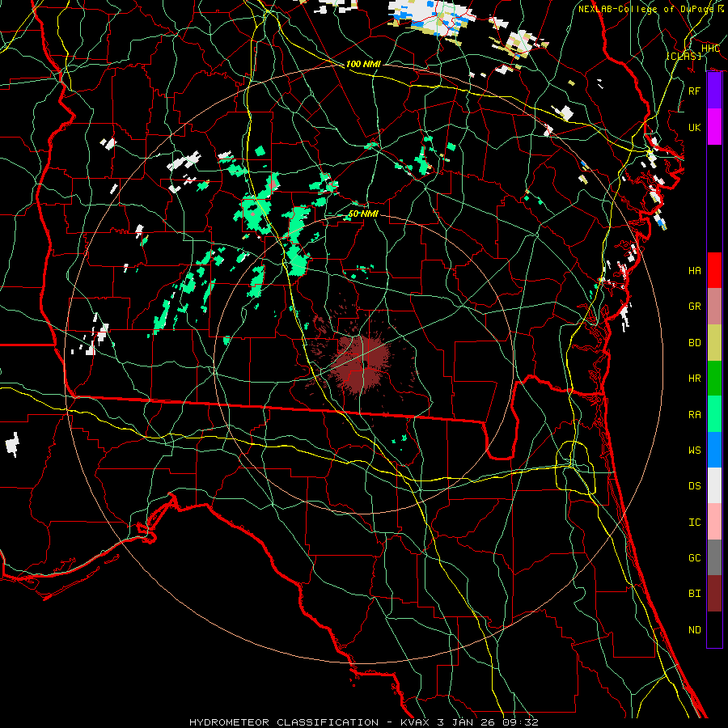Click the 'IC' legend label
Screen dimensions: 728x728
[694, 522]
